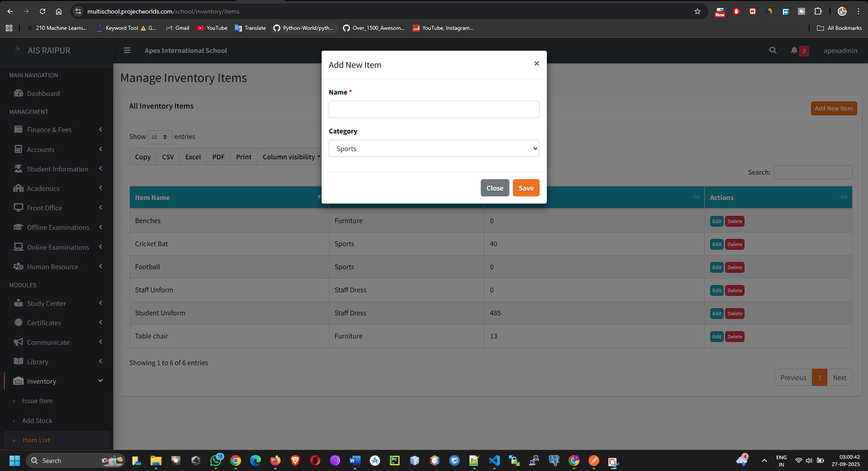
Task: Open WhatsApp from the Windows taskbar
Action: [x=216, y=461]
